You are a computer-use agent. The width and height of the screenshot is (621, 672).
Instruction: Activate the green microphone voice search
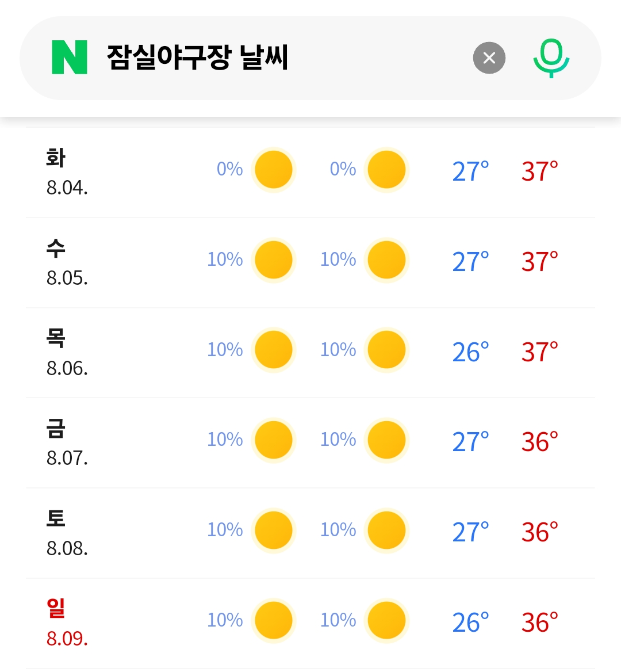pyautogui.click(x=551, y=58)
